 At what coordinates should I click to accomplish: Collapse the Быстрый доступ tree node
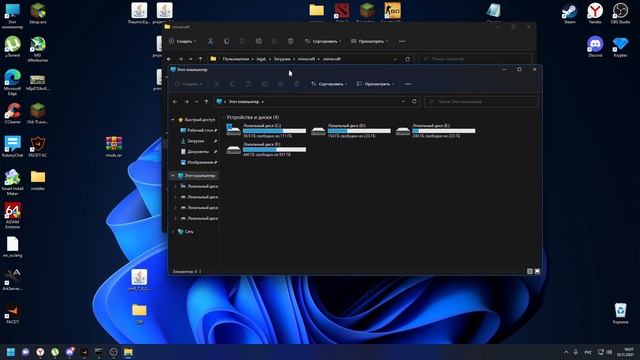(x=173, y=120)
